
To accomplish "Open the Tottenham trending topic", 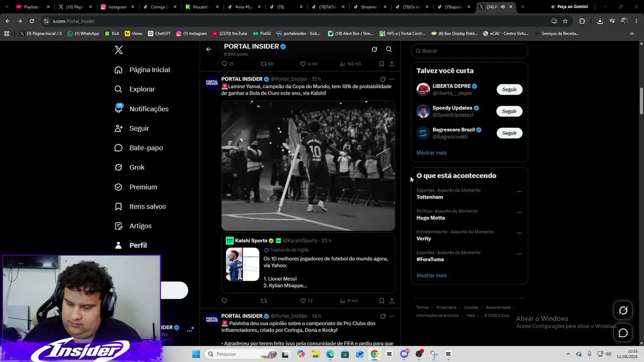I will (430, 197).
